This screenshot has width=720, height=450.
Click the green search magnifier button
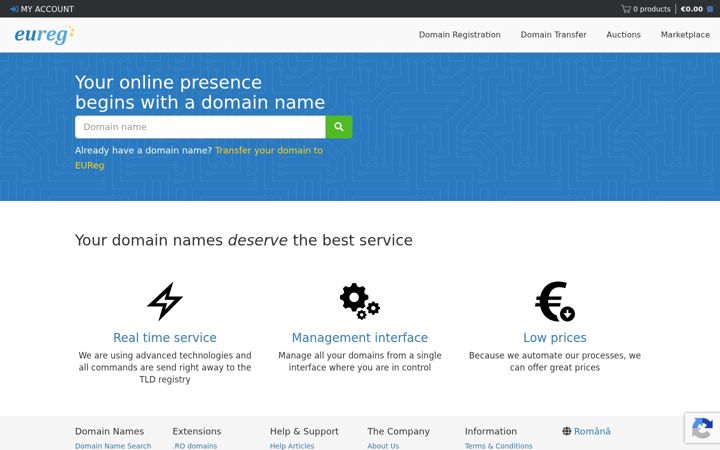[x=339, y=127]
